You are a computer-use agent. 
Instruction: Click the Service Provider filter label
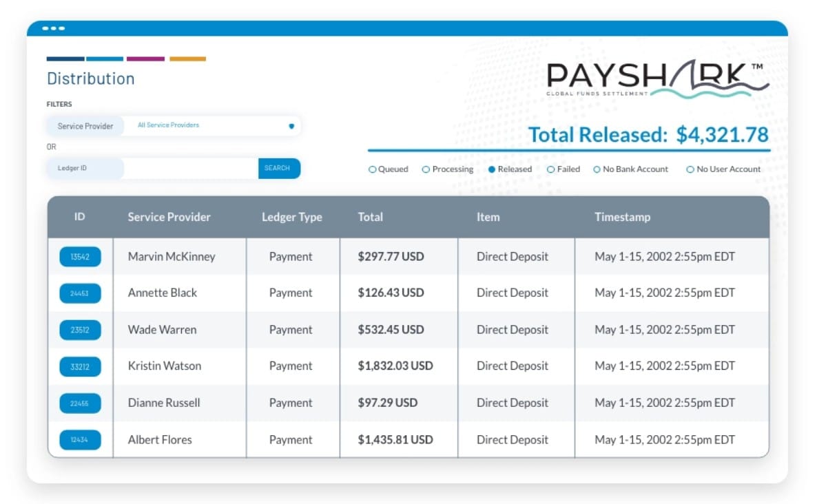click(85, 126)
